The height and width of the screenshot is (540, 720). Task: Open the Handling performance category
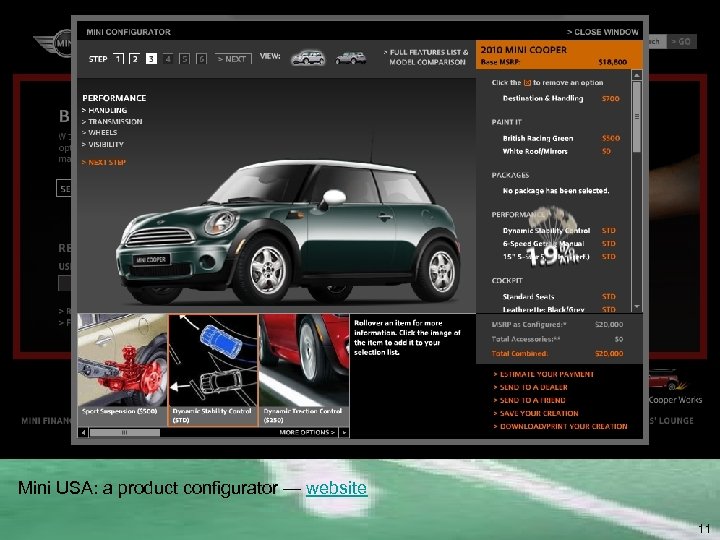[x=104, y=110]
